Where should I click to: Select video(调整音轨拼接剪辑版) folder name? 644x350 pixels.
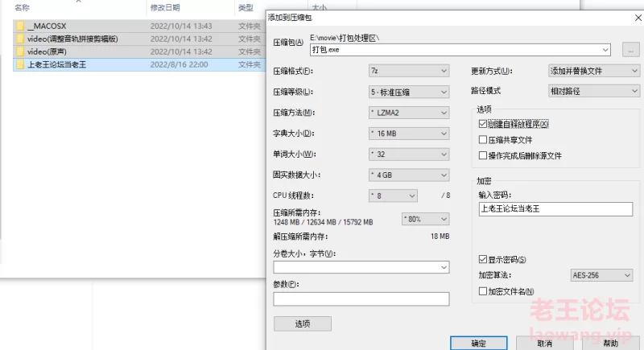click(72, 39)
